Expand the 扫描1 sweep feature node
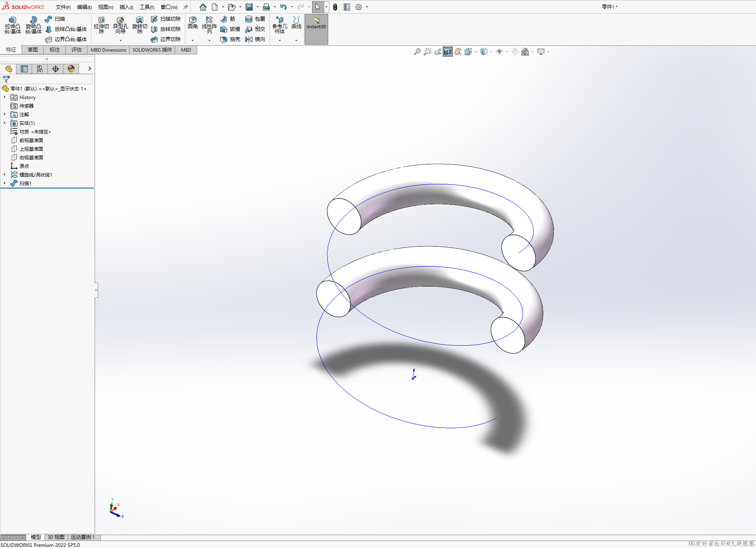The height and width of the screenshot is (548, 756). 5,183
